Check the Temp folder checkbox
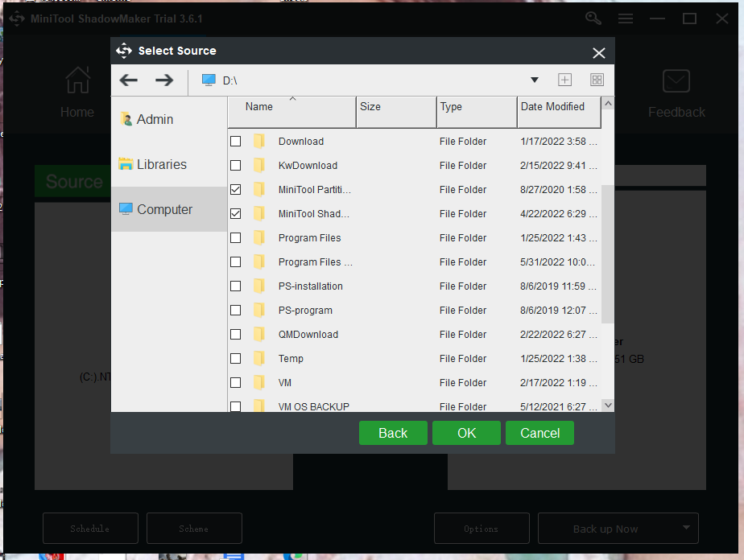744x560 pixels. tap(235, 359)
